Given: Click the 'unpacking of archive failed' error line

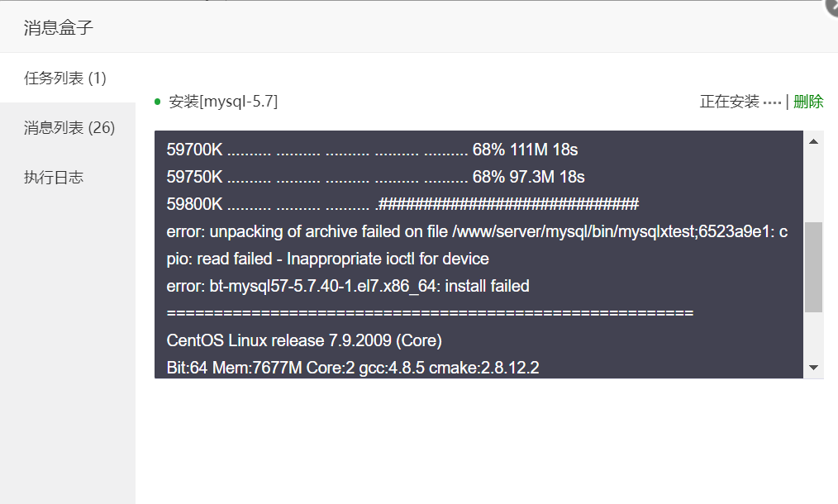Looking at the screenshot, I should [x=477, y=231].
